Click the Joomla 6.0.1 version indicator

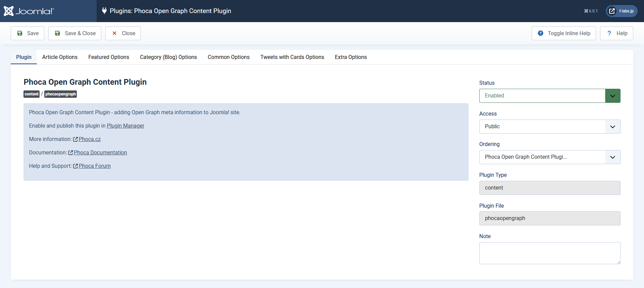(x=591, y=11)
